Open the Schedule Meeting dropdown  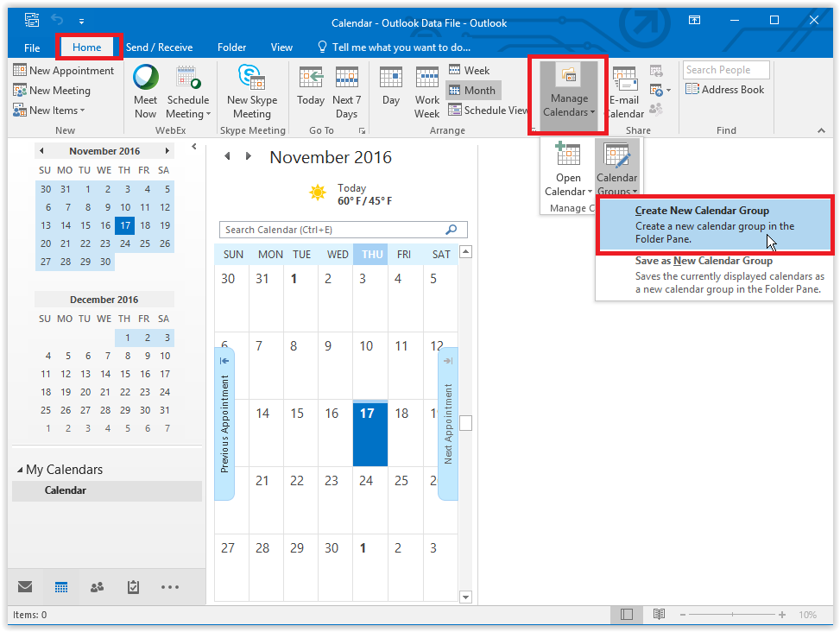pos(187,92)
